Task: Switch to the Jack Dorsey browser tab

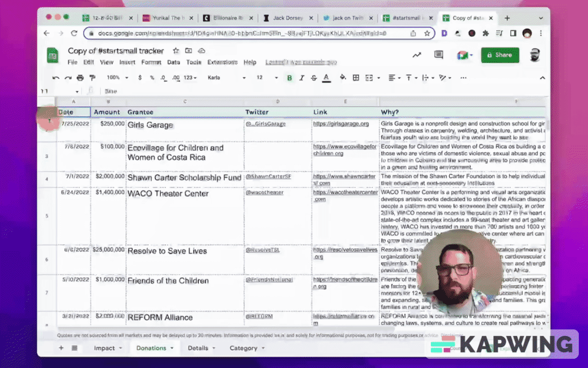Action: (x=288, y=18)
